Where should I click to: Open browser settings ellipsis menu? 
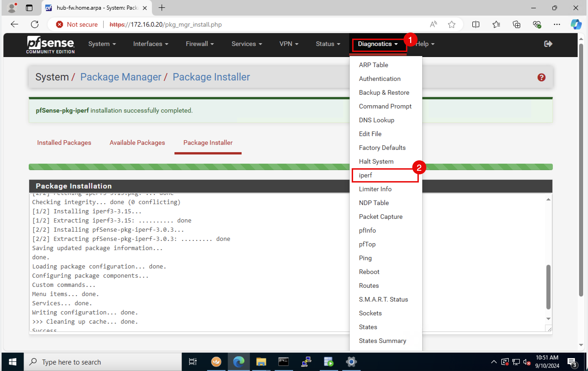tap(557, 24)
